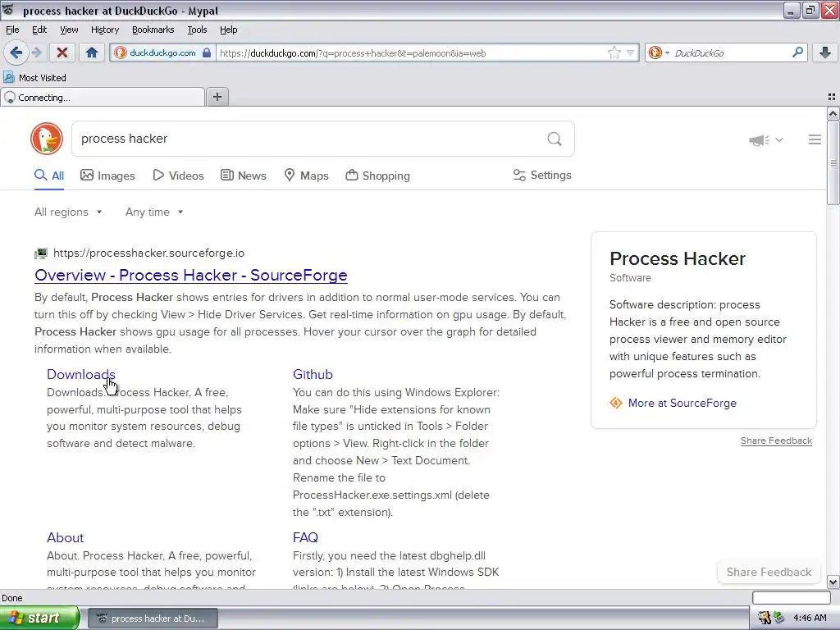The height and width of the screenshot is (630, 840).
Task: Open the Most Visited bookmarks folder
Action: pyautogui.click(x=34, y=78)
